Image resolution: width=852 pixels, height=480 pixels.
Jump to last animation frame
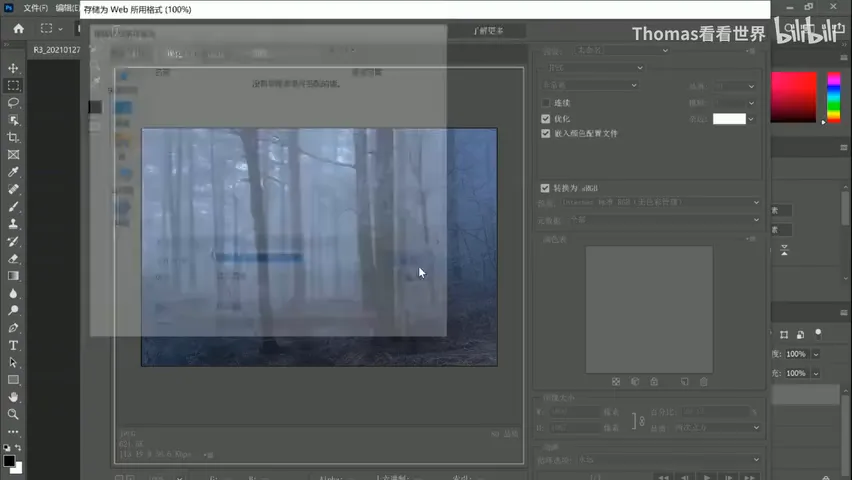tap(749, 477)
